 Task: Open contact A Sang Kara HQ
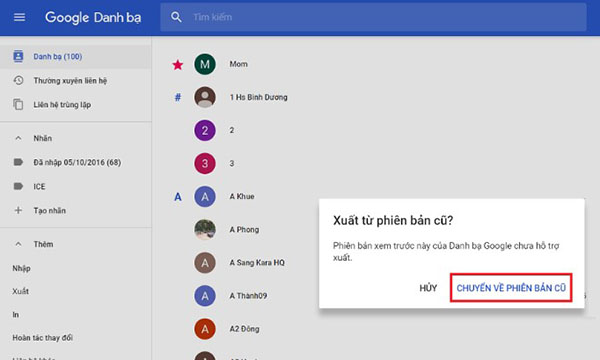click(257, 262)
